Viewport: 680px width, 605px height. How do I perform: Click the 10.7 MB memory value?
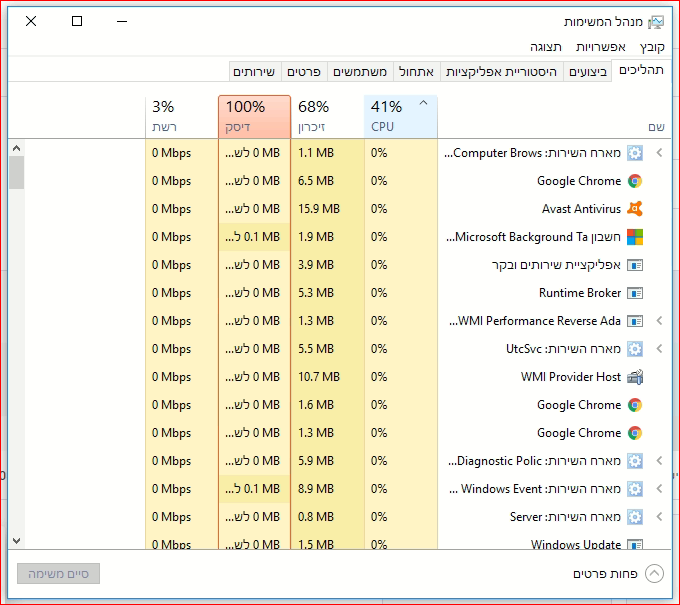click(319, 377)
